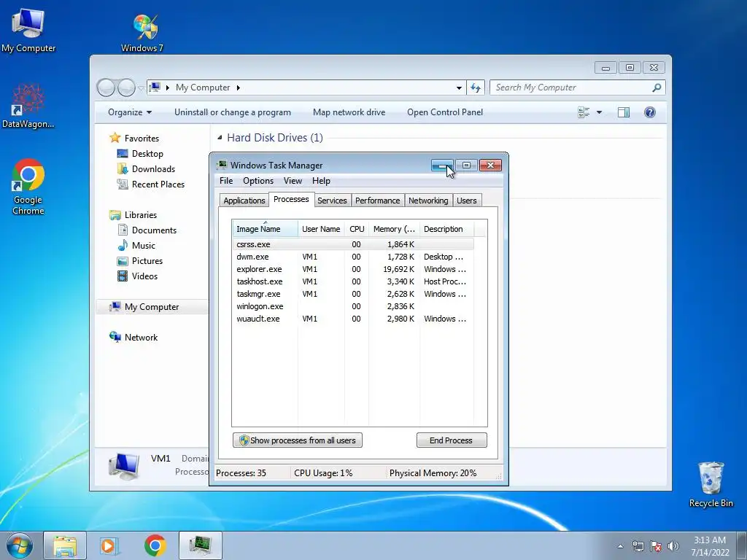Click the Explorer forward navigation button
Viewport: 747px width, 560px height.
point(126,87)
